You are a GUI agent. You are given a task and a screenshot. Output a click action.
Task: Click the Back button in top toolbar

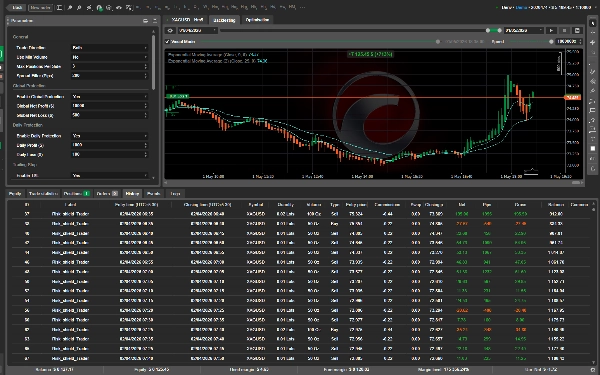coord(15,7)
